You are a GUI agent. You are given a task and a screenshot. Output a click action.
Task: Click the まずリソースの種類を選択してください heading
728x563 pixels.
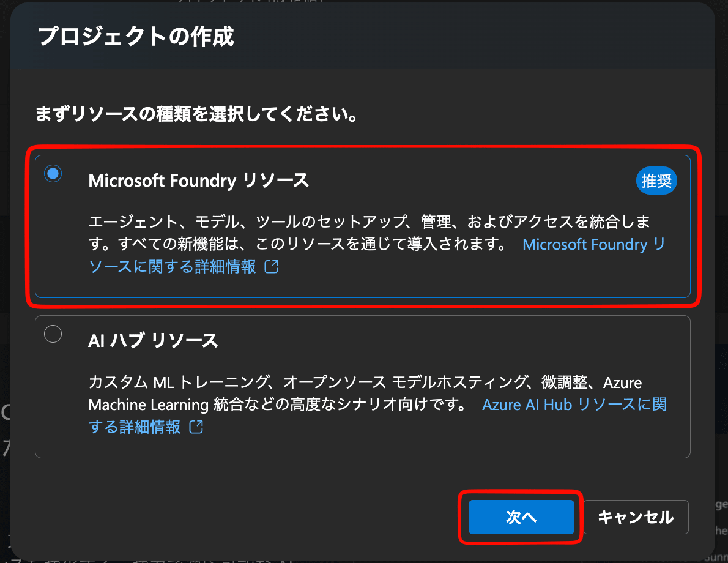point(196,114)
